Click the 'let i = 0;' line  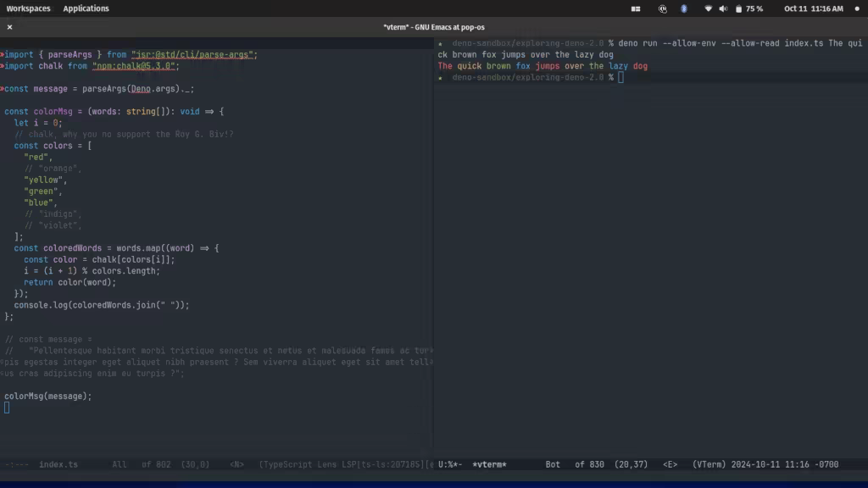[x=38, y=123]
